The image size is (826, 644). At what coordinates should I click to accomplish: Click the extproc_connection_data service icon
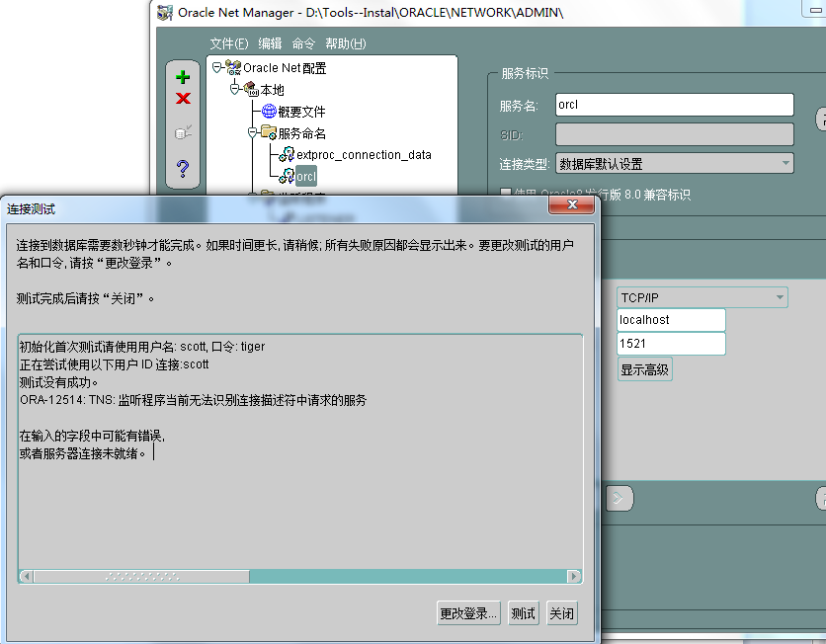287,154
